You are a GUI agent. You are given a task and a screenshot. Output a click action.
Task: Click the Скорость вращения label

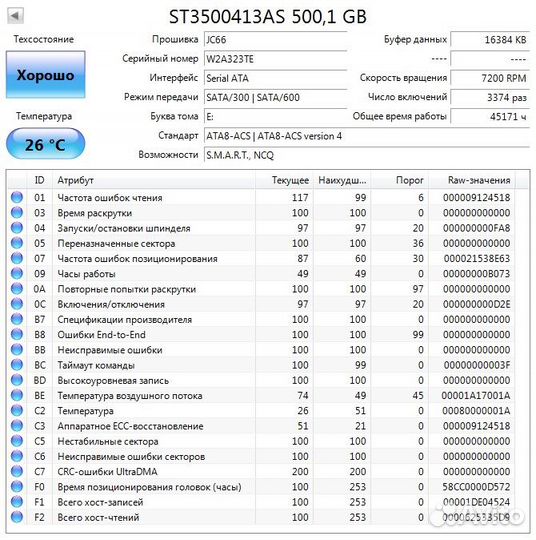click(403, 78)
